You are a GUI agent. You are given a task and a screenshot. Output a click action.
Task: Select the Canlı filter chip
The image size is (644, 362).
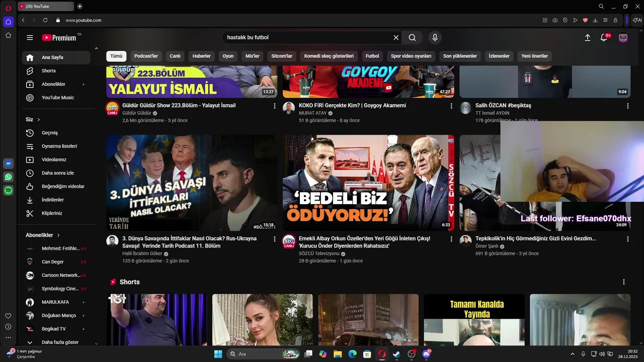pos(175,56)
